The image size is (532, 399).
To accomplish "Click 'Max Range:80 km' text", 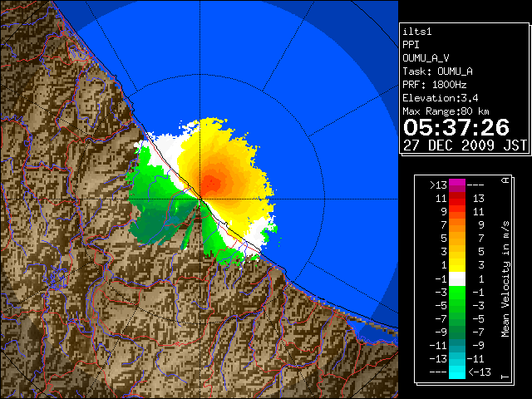I will click(446, 111).
